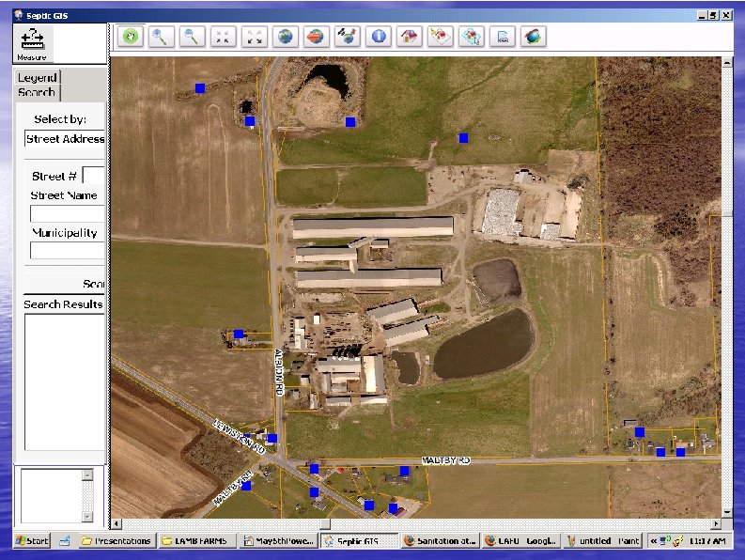This screenshot has height=560, width=745.
Task: Select the blue Identify info tool
Action: (x=379, y=37)
